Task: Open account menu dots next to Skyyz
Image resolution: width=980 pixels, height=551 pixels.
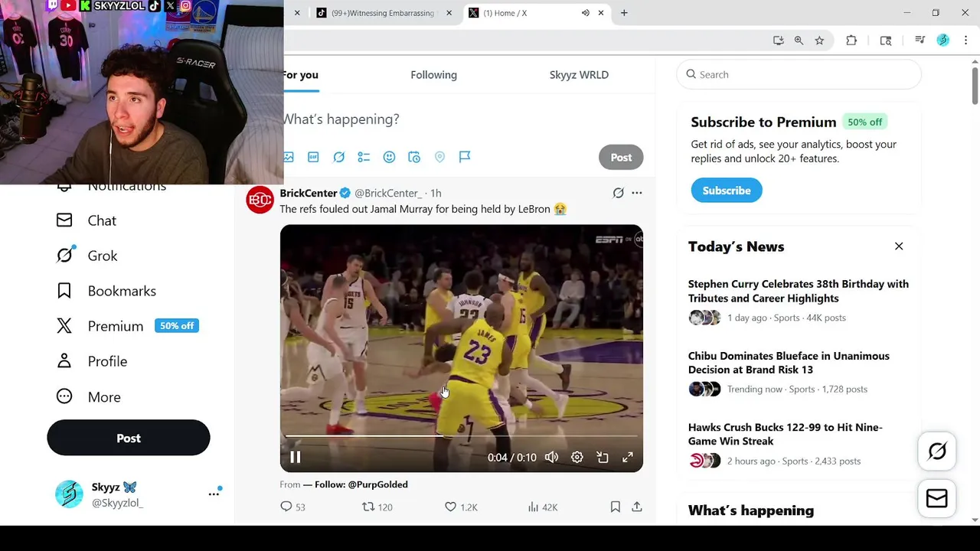Action: [x=214, y=494]
